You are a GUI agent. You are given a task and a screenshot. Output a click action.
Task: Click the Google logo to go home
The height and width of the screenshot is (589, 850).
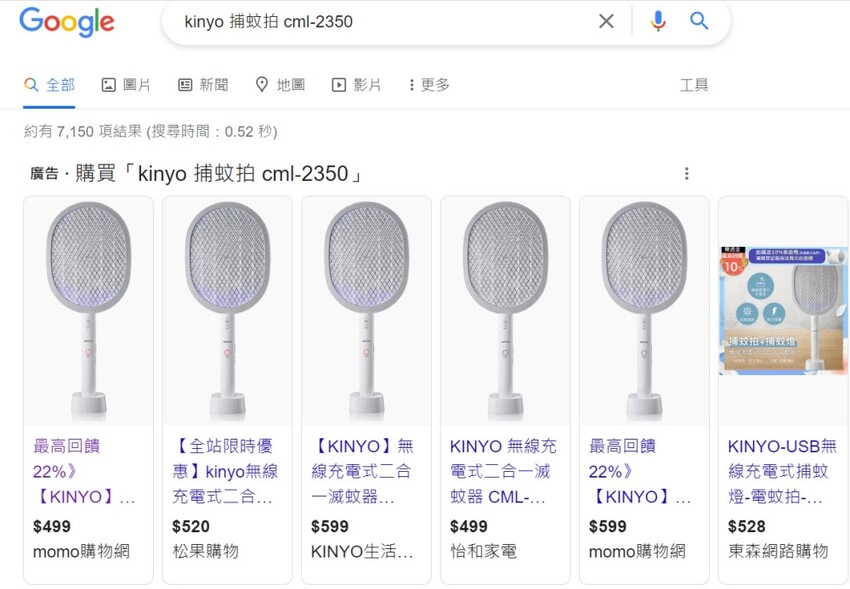click(66, 22)
